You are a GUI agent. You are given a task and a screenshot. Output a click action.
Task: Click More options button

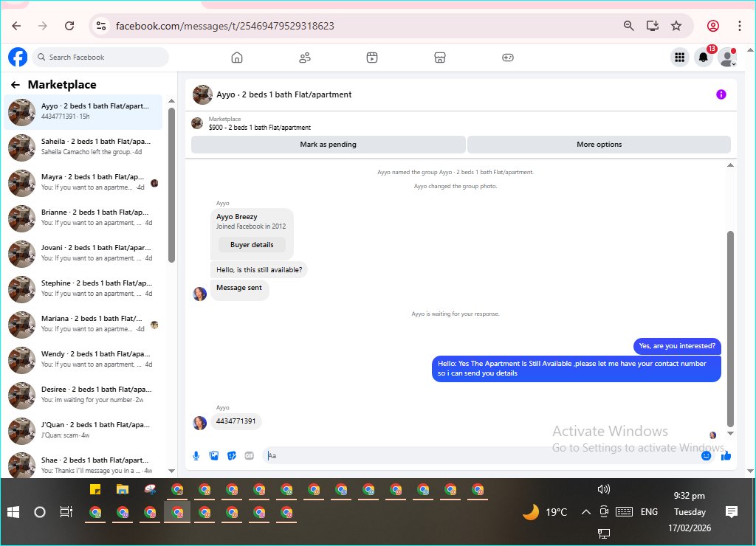click(x=599, y=145)
